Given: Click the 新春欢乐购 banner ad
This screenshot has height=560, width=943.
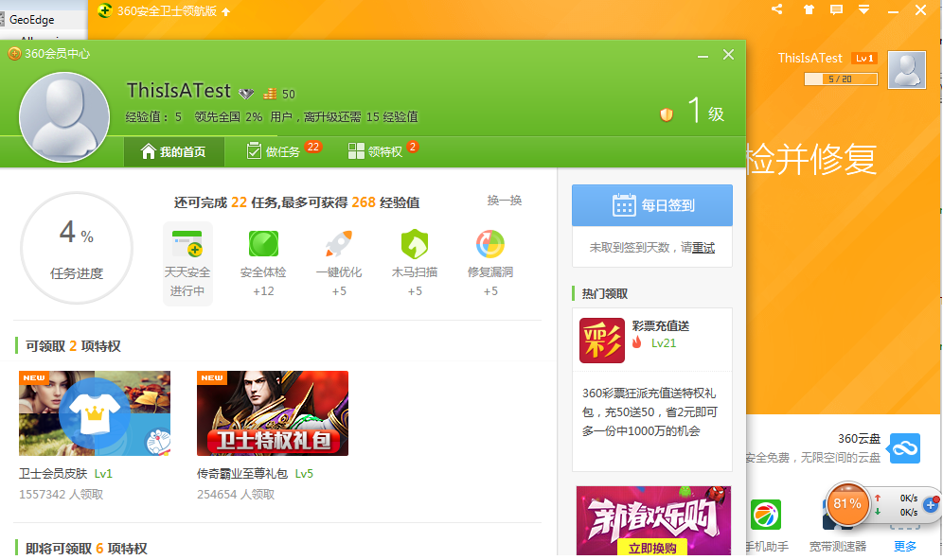Looking at the screenshot, I should coord(653,520).
